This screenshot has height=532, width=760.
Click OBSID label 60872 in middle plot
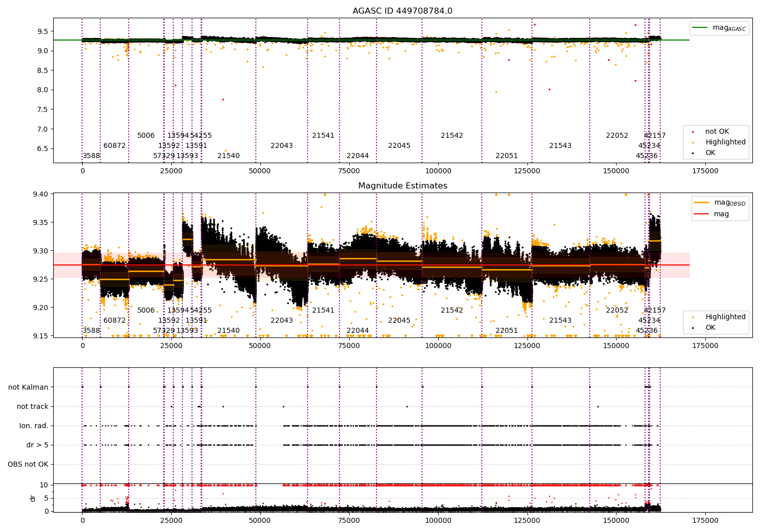[x=115, y=320]
